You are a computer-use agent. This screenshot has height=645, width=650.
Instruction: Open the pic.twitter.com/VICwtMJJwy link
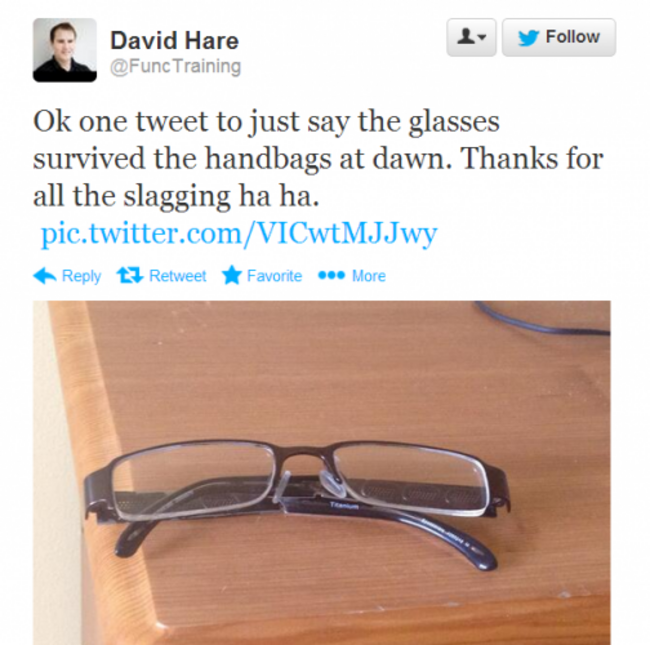[239, 233]
